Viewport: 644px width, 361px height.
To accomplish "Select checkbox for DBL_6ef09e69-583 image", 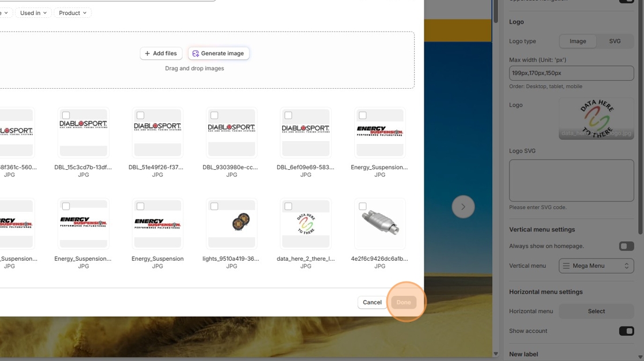I will pyautogui.click(x=288, y=116).
